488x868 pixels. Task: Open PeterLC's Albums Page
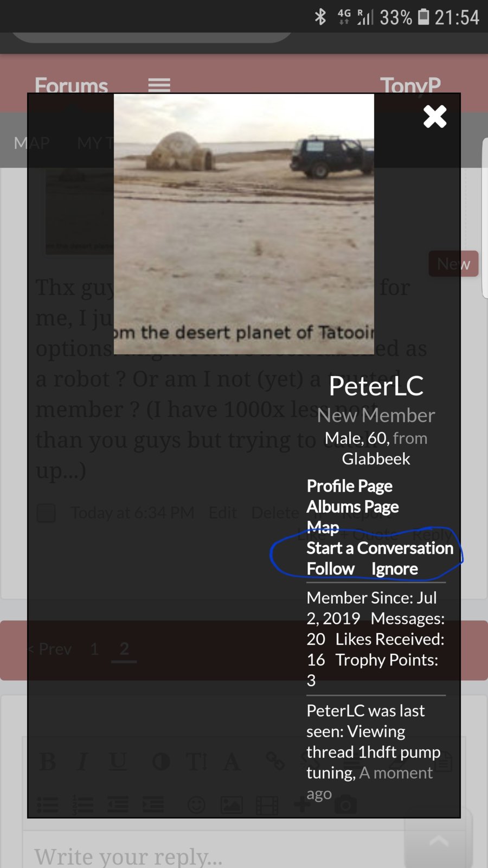pos(352,507)
